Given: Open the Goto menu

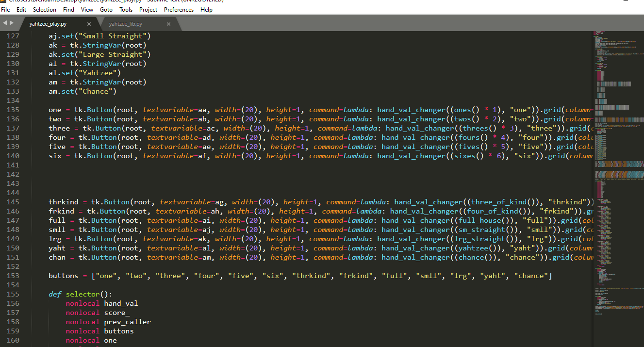Looking at the screenshot, I should tap(106, 9).
